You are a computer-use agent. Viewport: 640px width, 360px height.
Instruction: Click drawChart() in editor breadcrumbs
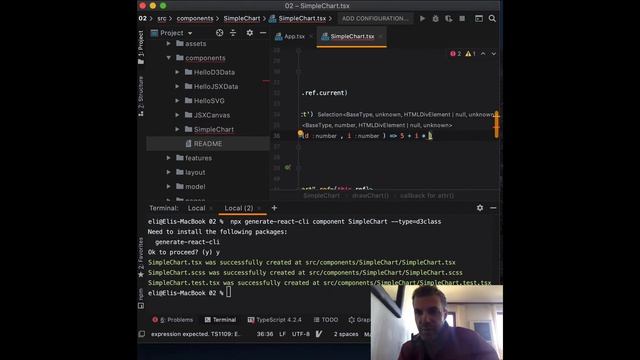(370, 196)
